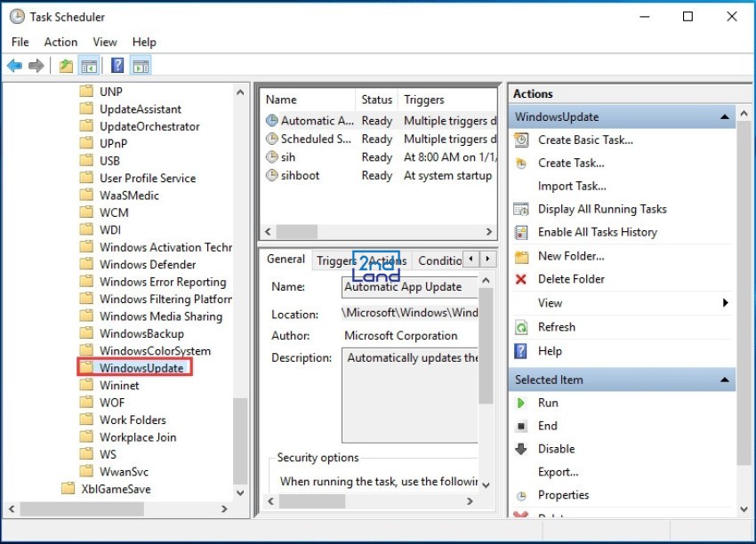Click the green Run arrow icon

click(x=521, y=403)
